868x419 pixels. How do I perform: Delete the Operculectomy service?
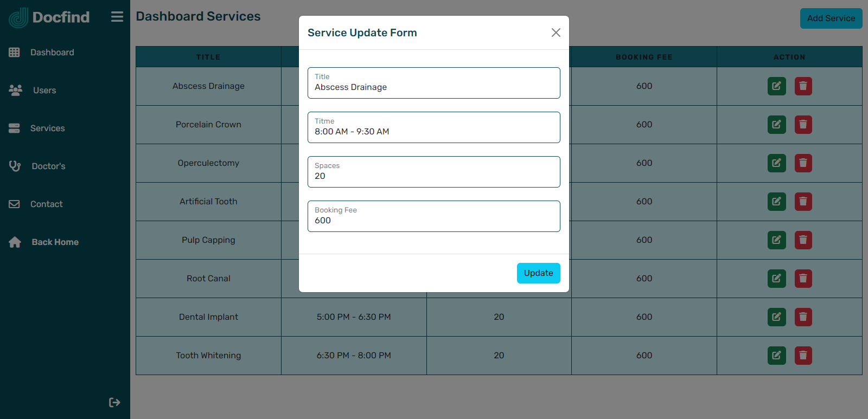803,163
